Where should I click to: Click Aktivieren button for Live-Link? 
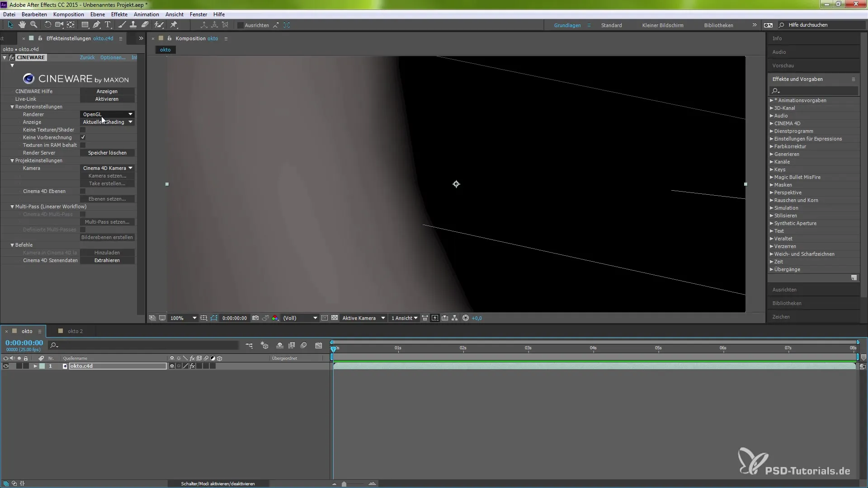tap(107, 99)
